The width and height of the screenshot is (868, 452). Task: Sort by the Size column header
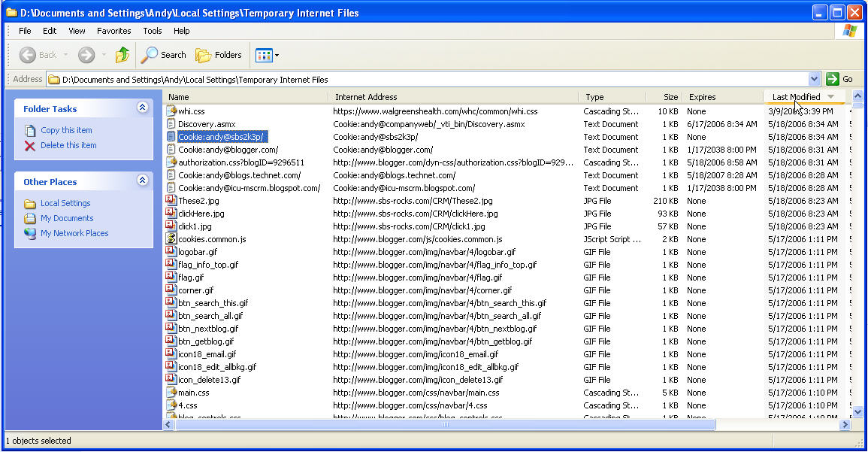click(664, 97)
